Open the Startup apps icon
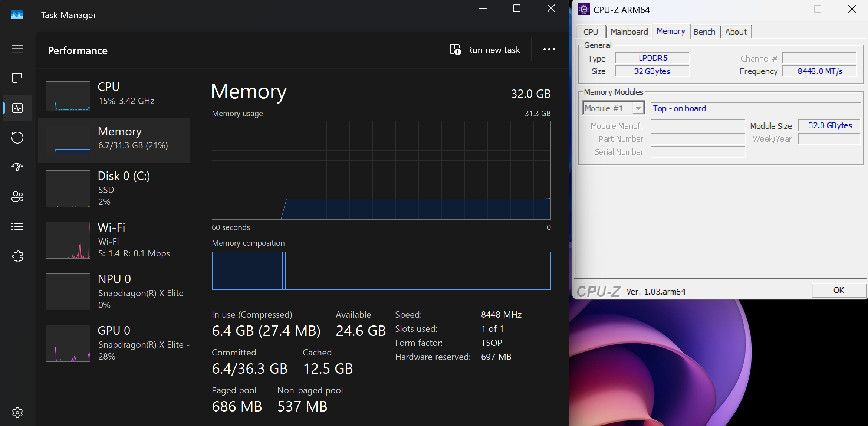 17,167
